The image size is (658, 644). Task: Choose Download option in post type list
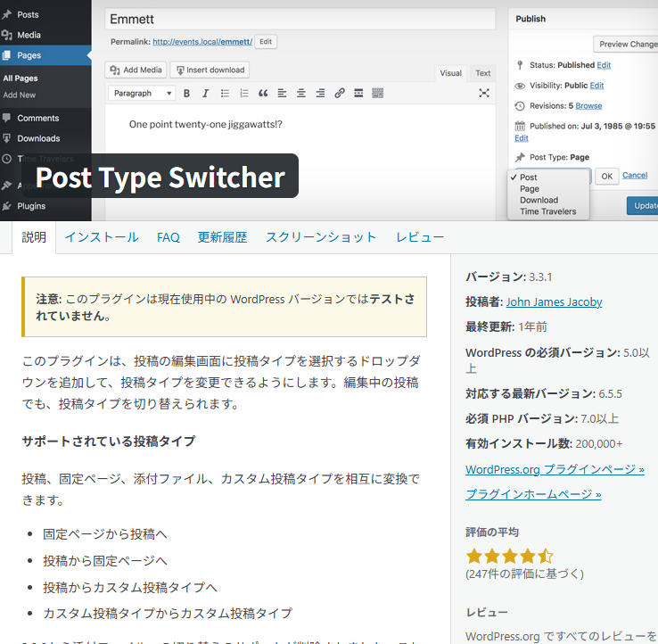539,200
